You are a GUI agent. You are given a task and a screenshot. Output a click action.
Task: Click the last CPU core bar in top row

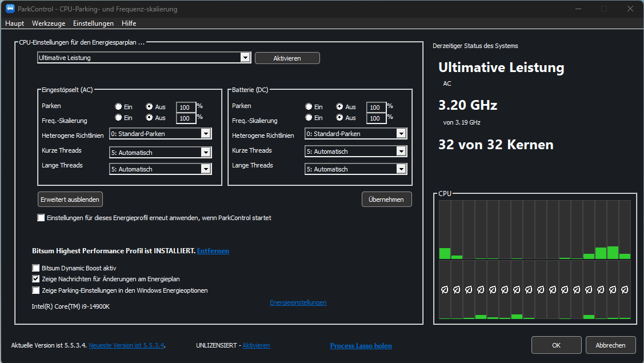click(x=625, y=230)
